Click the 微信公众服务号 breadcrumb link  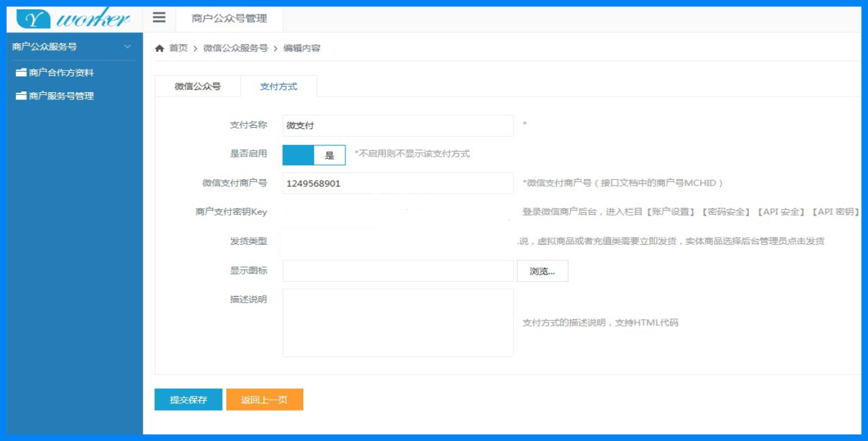(235, 48)
